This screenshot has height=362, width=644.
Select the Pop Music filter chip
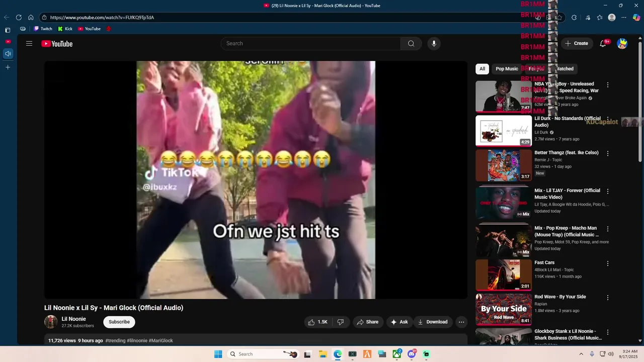tap(507, 69)
